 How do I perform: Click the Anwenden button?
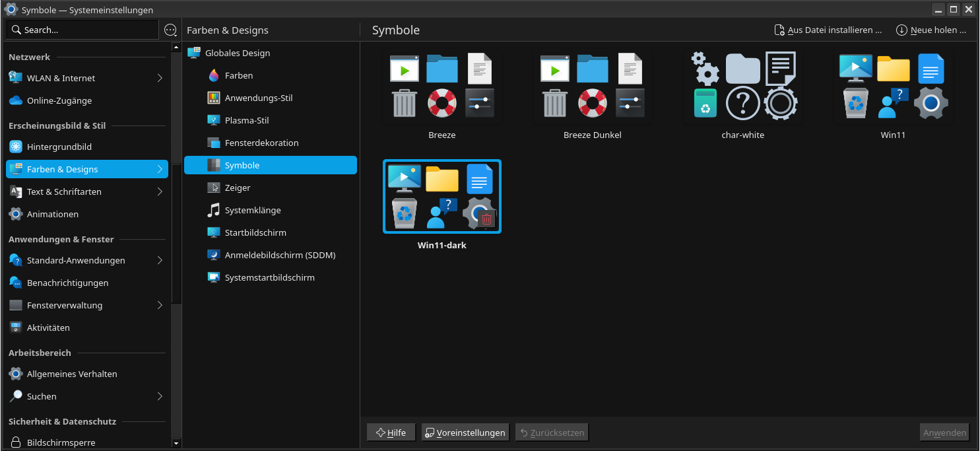coord(944,433)
